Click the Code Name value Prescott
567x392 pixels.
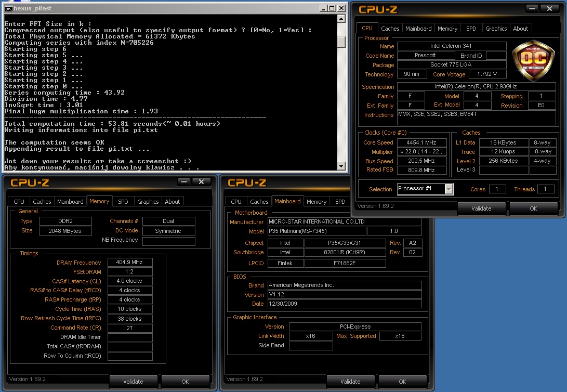[x=426, y=55]
